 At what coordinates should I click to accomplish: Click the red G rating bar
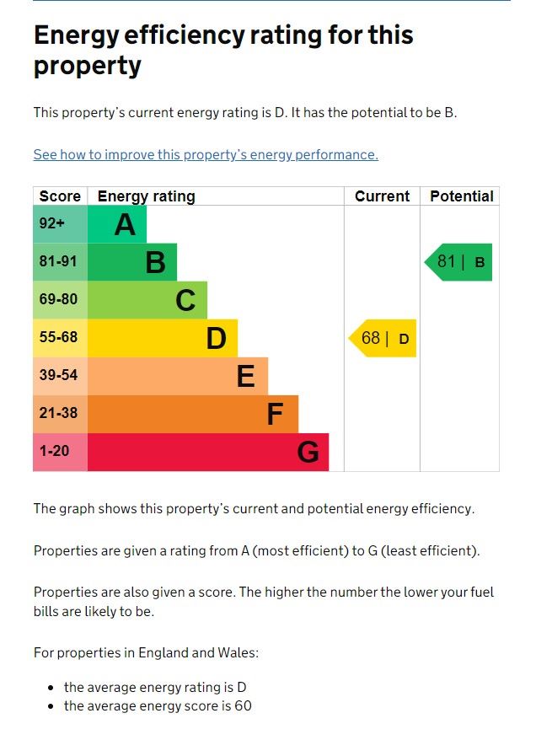click(x=208, y=452)
